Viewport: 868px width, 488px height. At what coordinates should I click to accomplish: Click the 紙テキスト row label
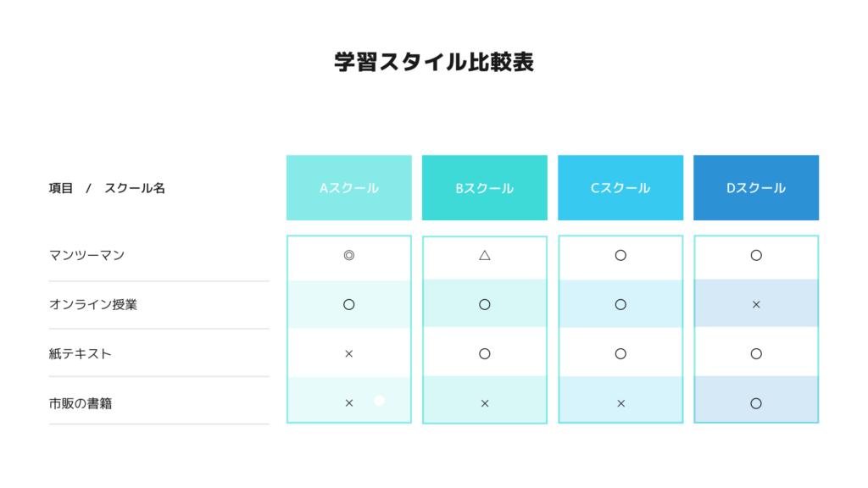point(81,353)
